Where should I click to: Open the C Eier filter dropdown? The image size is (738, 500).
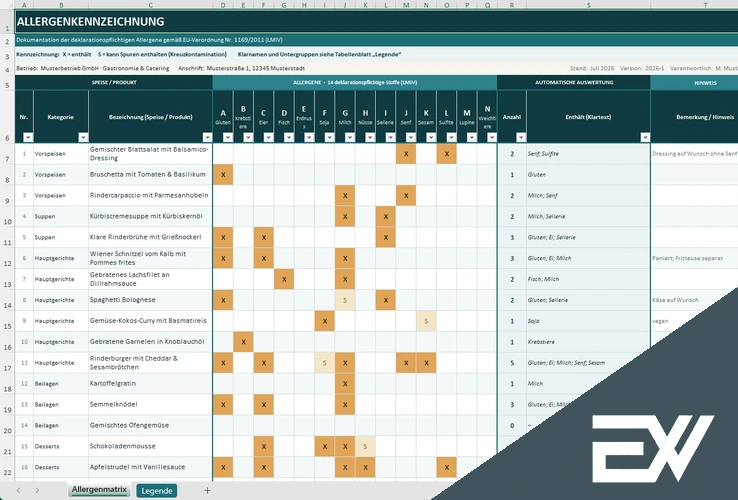click(x=268, y=137)
